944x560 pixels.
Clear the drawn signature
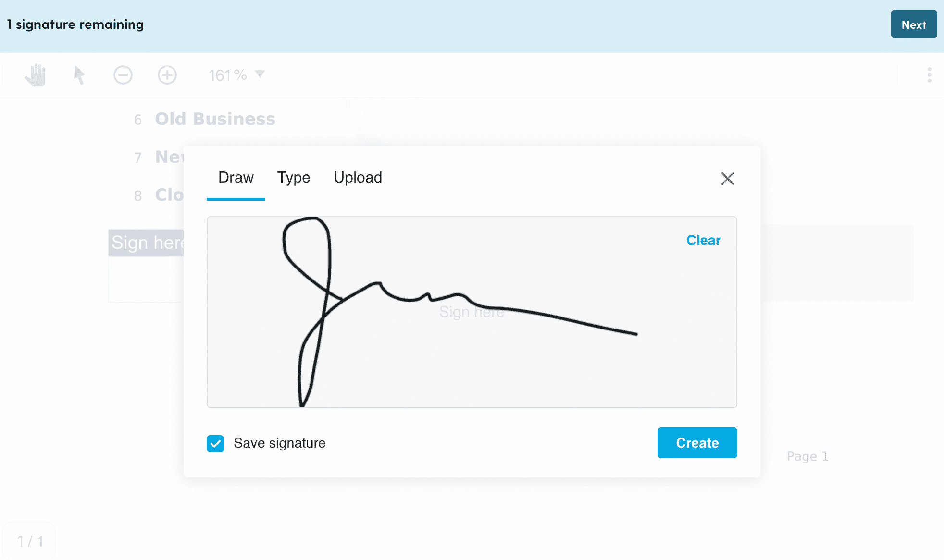(703, 240)
